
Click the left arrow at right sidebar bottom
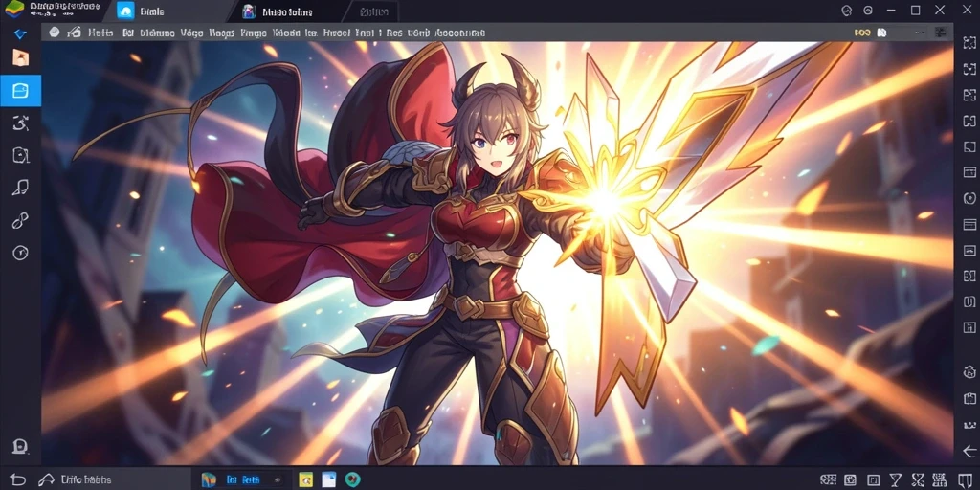click(x=969, y=452)
